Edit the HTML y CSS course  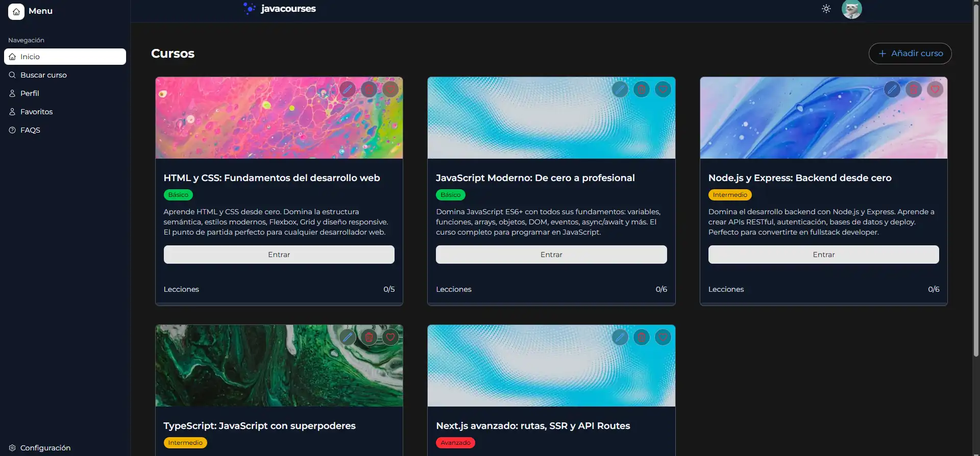[348, 90]
